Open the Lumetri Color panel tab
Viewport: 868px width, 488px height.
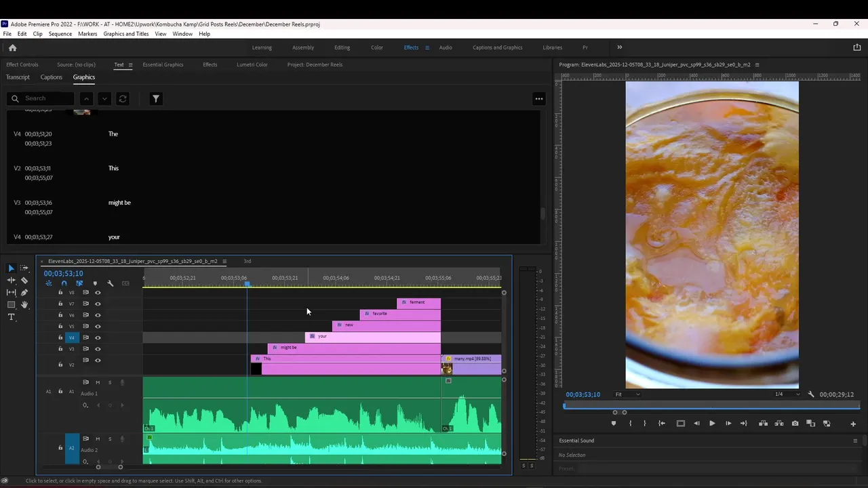tap(252, 65)
